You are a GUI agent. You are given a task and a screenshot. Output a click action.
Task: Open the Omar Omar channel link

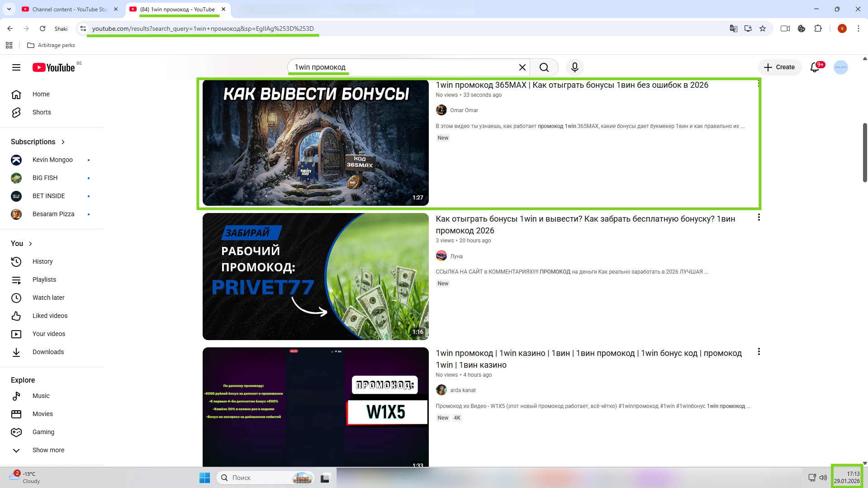[x=464, y=110]
